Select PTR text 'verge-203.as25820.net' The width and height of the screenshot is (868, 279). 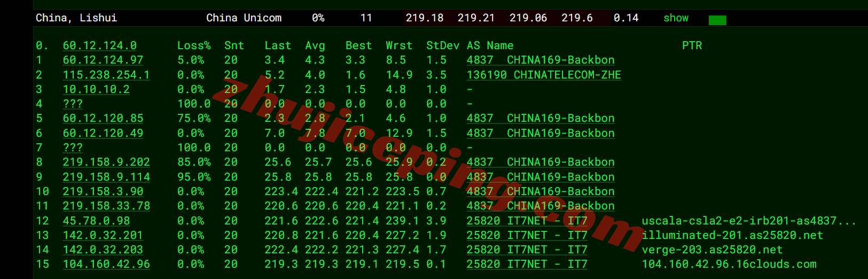(712, 250)
